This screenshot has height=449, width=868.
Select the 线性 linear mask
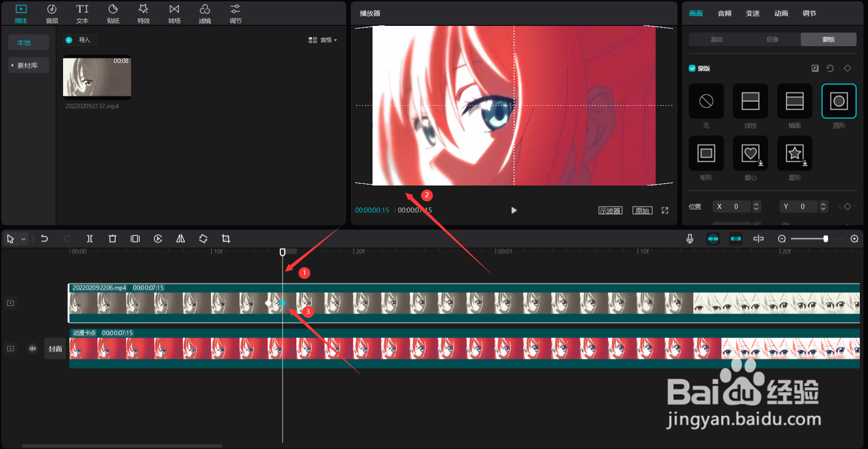[750, 101]
